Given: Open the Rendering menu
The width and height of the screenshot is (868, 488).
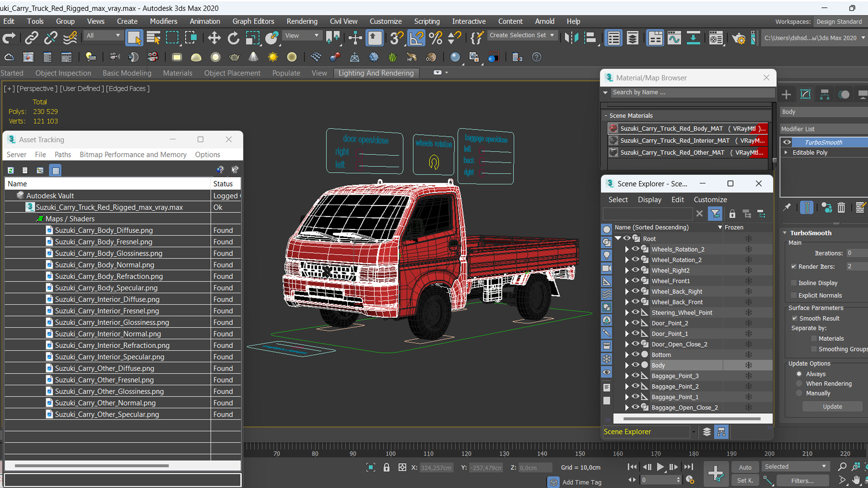Looking at the screenshot, I should [302, 21].
